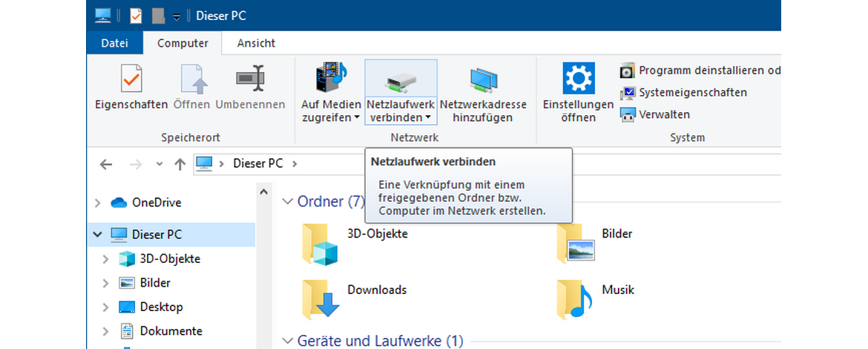Select Desktop in navigation pane
Screen dimensions: 868x349
tap(160, 307)
